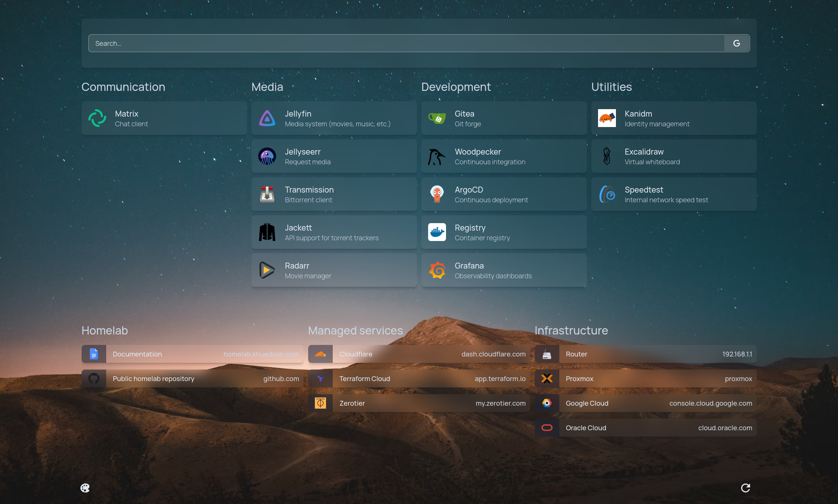Click 'Observability dashboards' description
838x504 pixels.
pos(493,276)
